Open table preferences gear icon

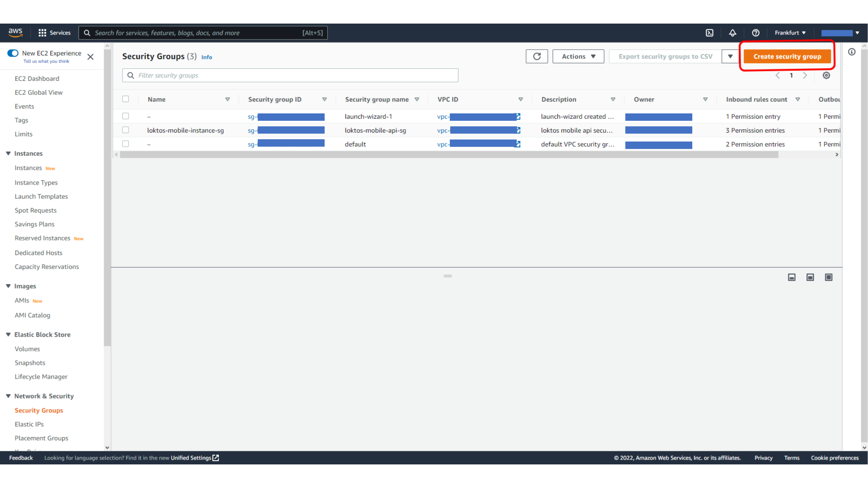(x=826, y=75)
